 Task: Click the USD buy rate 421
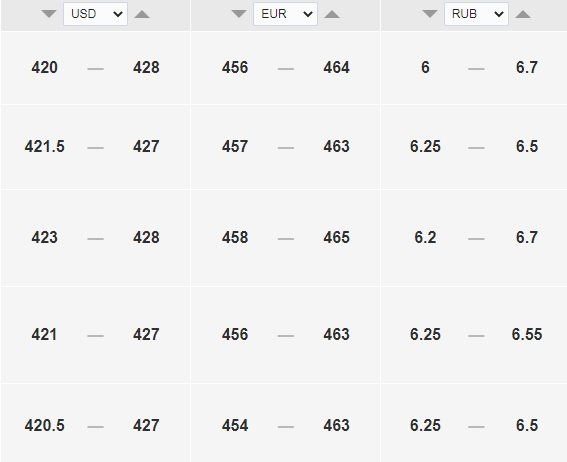coord(44,334)
